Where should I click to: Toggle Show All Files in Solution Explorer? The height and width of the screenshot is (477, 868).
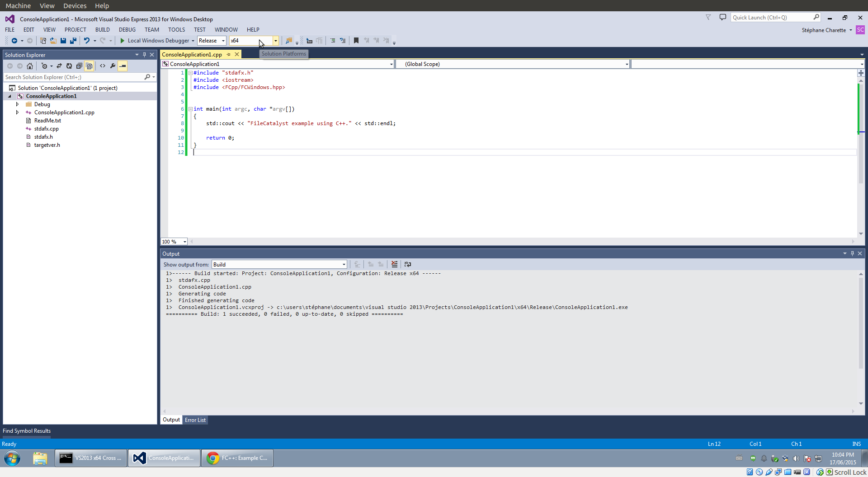[x=89, y=66]
